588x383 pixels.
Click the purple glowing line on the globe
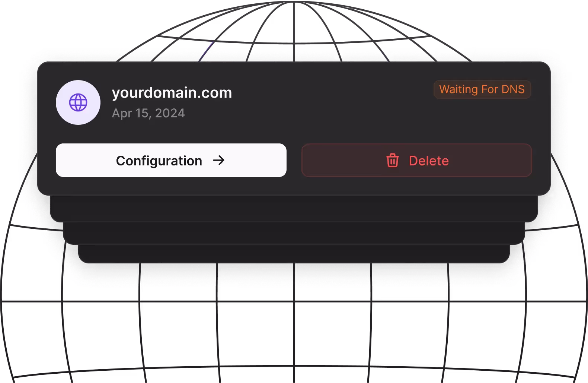pyautogui.click(x=207, y=50)
